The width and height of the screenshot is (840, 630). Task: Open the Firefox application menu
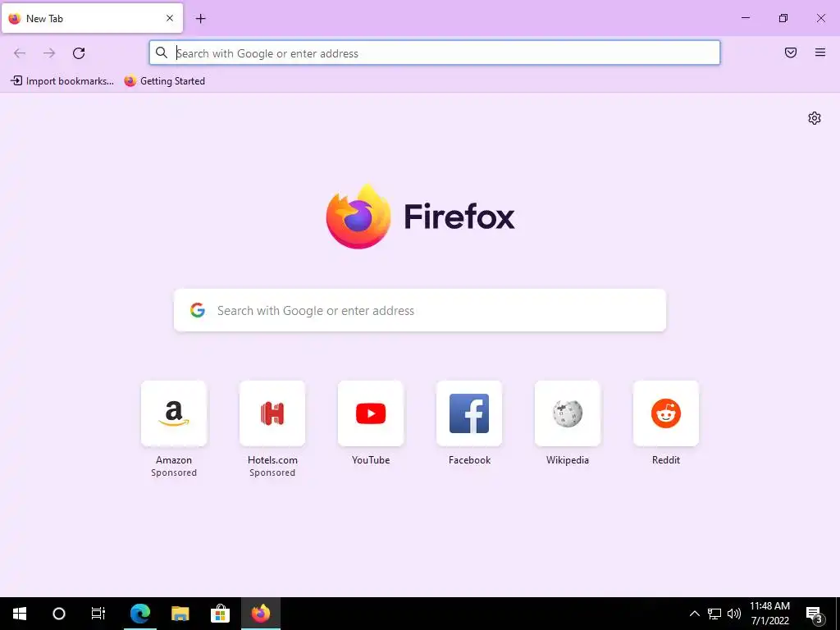820,52
